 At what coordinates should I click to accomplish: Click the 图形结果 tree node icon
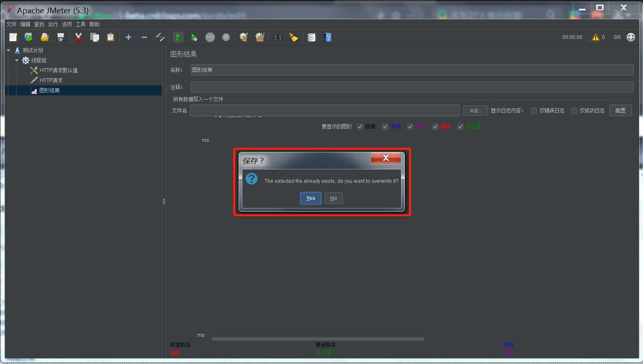[34, 90]
